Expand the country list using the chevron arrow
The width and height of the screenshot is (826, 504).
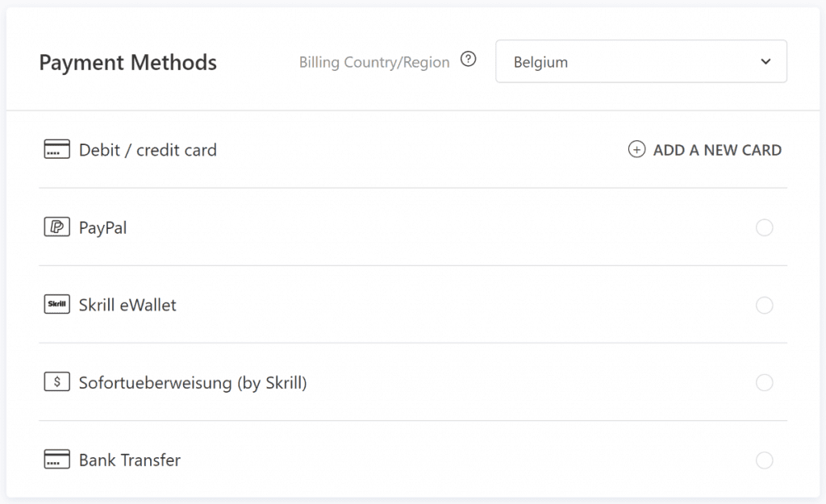(x=766, y=62)
